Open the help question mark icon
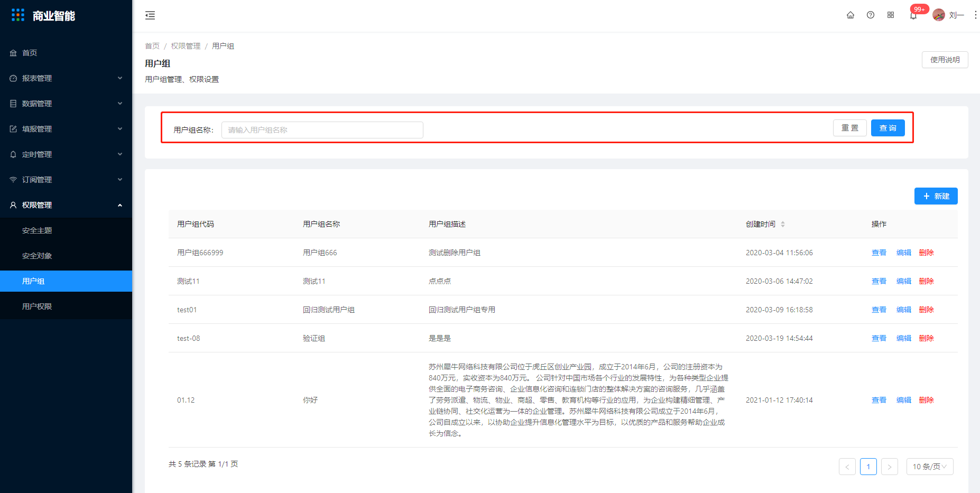 click(871, 15)
